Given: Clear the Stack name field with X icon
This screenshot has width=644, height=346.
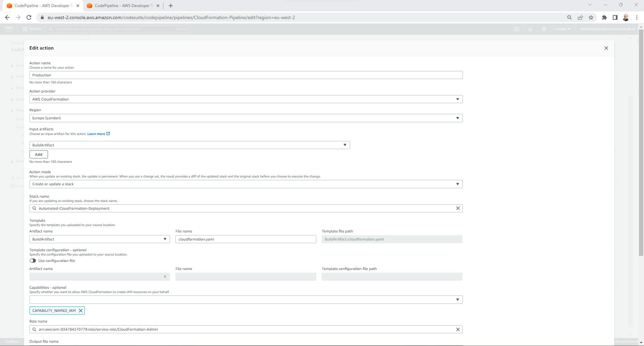Looking at the screenshot, I should (x=458, y=208).
